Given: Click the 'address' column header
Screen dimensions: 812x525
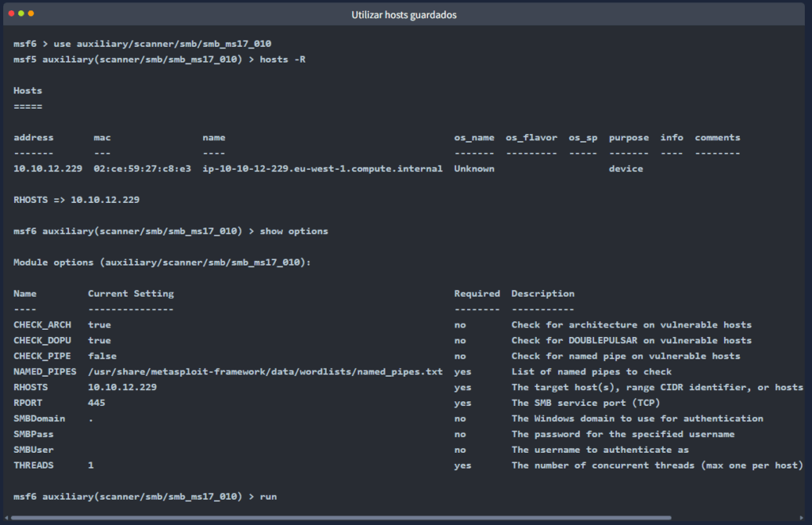Looking at the screenshot, I should point(33,138).
